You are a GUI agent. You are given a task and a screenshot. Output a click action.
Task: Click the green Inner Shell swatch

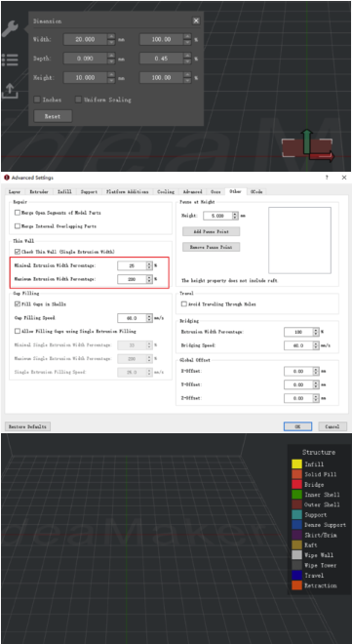click(x=296, y=495)
